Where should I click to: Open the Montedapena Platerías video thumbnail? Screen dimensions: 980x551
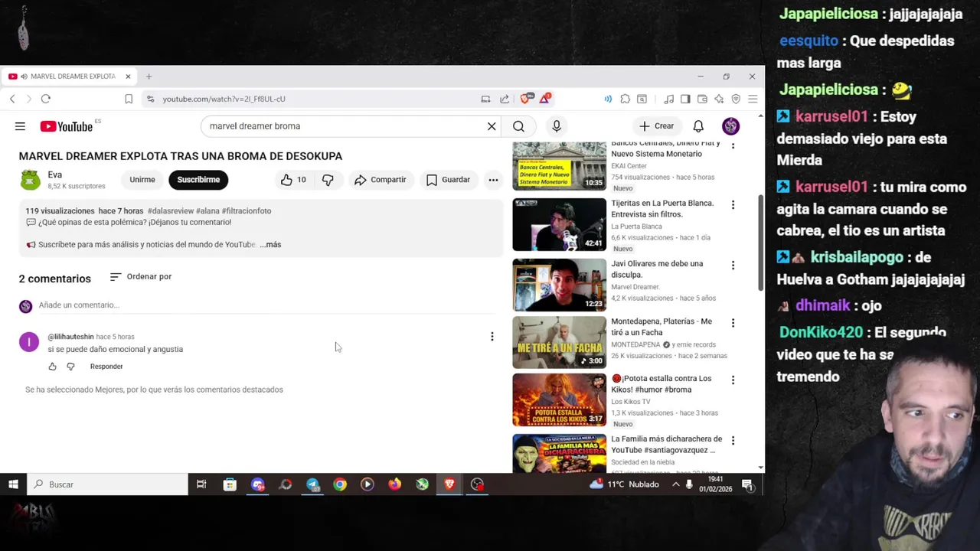pyautogui.click(x=559, y=342)
